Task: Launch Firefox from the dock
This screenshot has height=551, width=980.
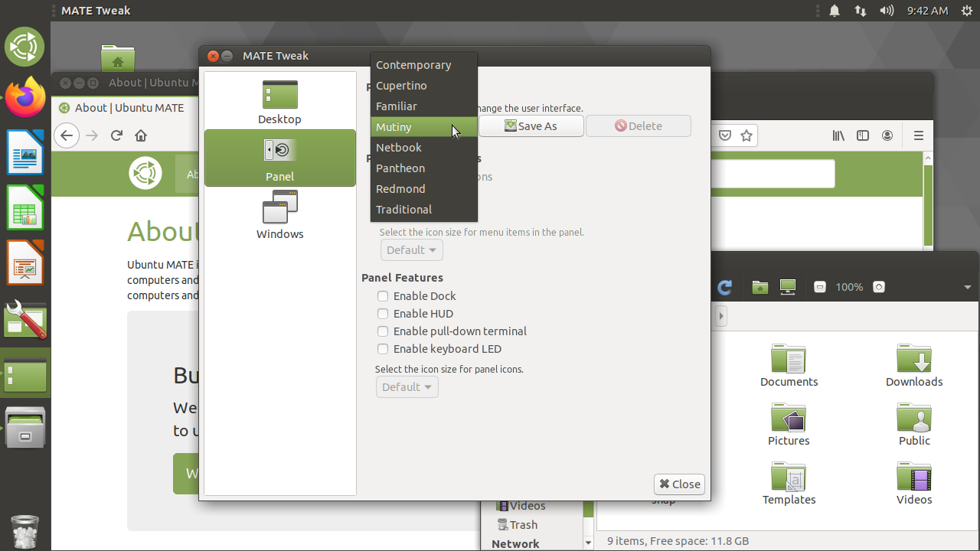Action: [x=25, y=97]
